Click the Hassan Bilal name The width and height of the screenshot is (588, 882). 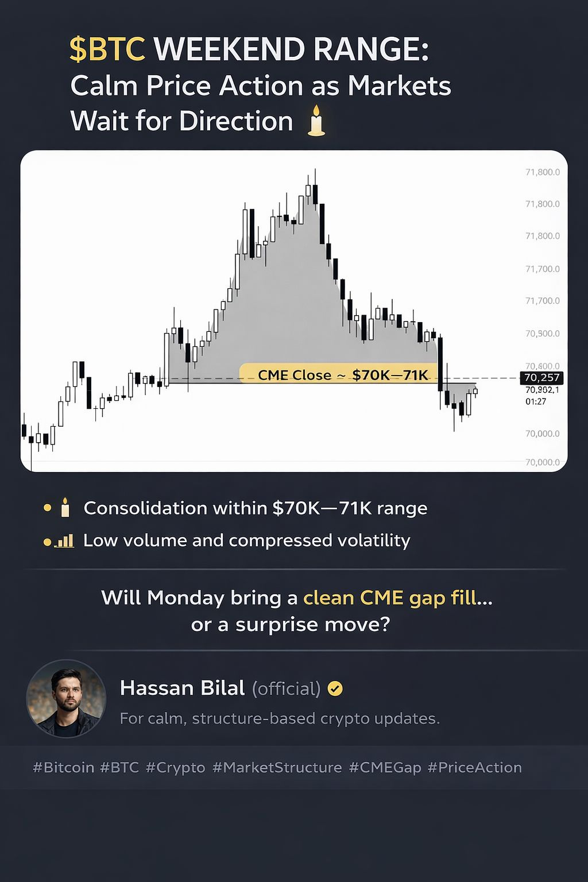tap(182, 688)
